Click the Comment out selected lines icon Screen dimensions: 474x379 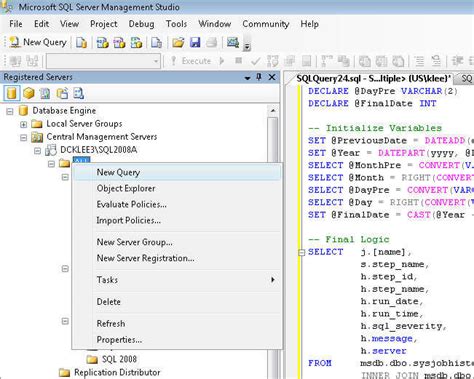(x=419, y=61)
